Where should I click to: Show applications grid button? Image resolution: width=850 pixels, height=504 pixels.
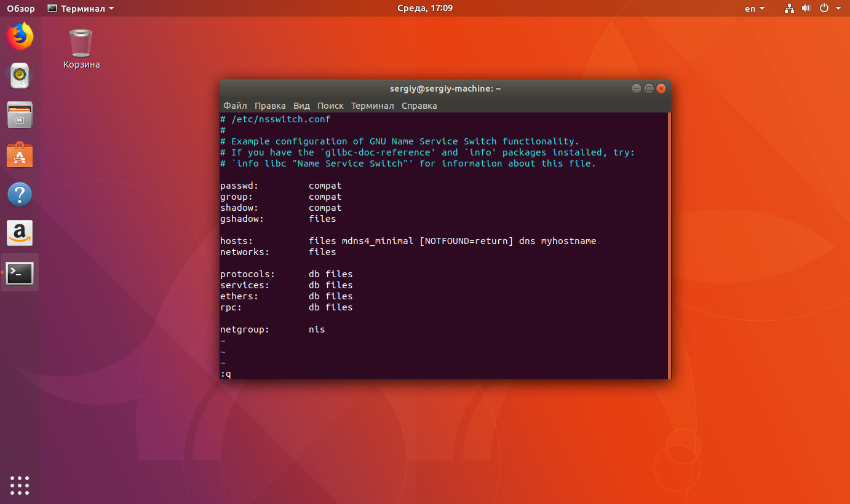click(20, 485)
